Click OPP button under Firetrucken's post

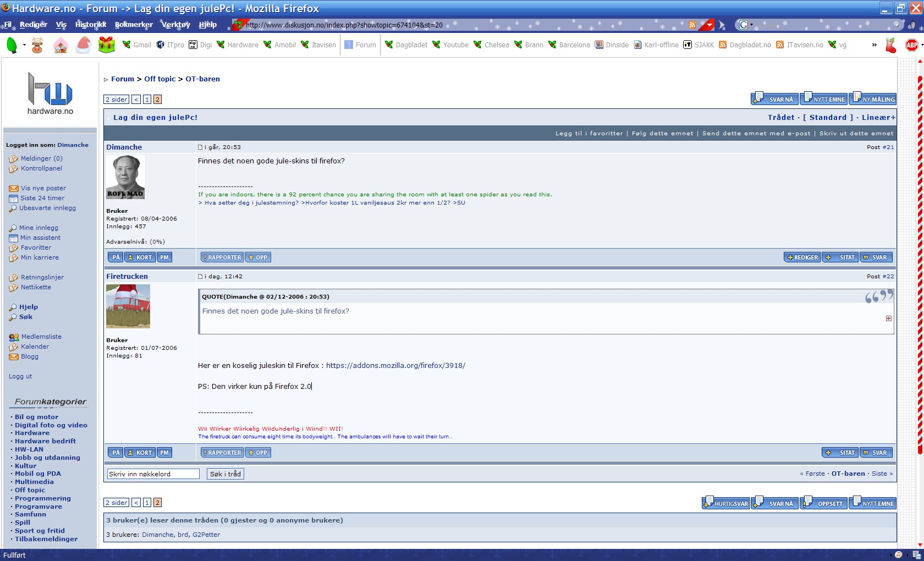[x=257, y=453]
